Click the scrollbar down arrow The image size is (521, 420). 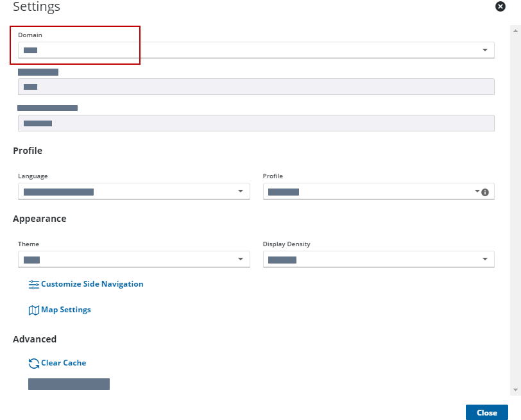click(x=515, y=390)
